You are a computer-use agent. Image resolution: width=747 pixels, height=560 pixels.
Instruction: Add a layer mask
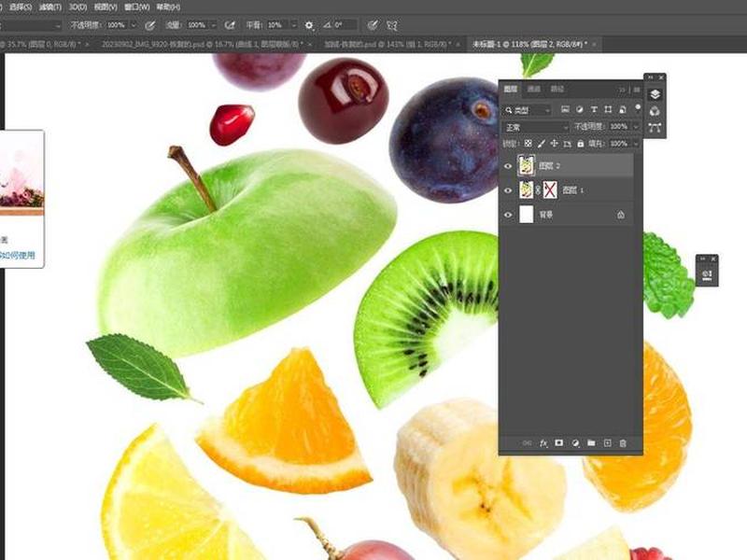(x=558, y=442)
